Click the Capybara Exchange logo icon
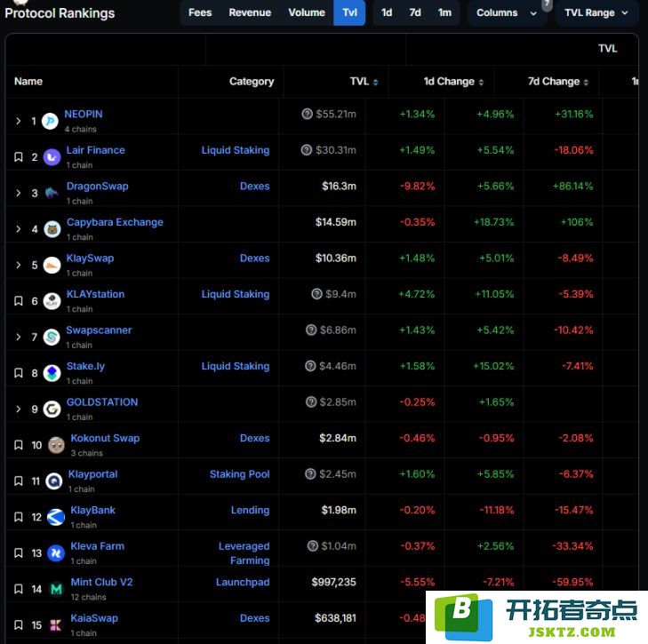 click(52, 229)
